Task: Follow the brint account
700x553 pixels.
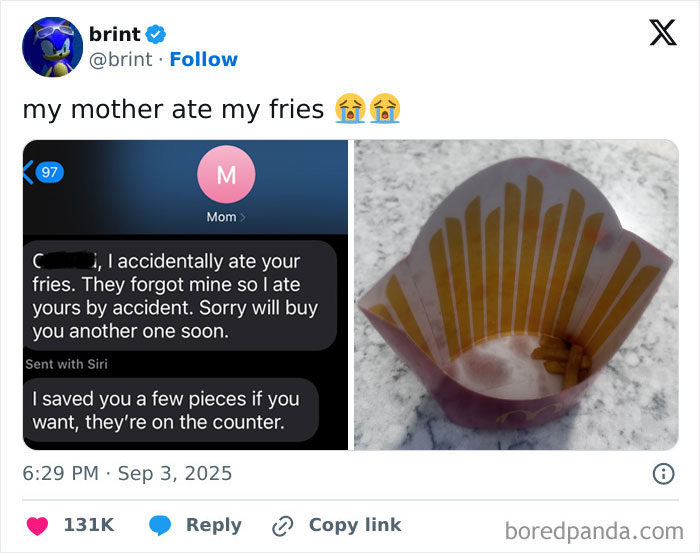Action: [204, 59]
